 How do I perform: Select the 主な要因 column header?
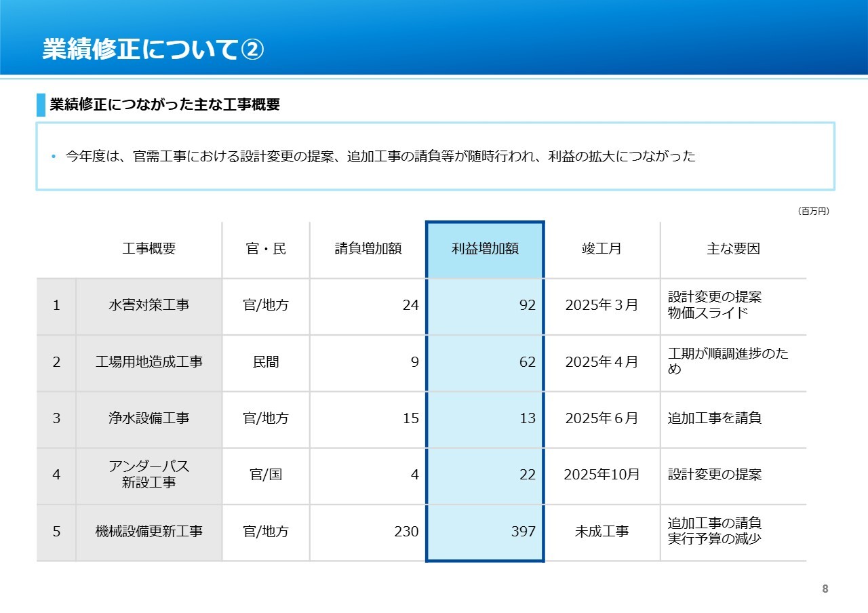tap(733, 249)
